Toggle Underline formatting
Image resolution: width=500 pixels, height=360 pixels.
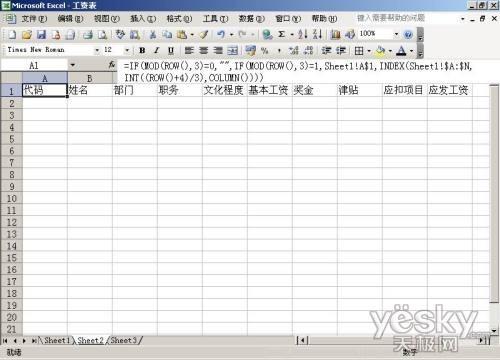pyautogui.click(x=171, y=51)
